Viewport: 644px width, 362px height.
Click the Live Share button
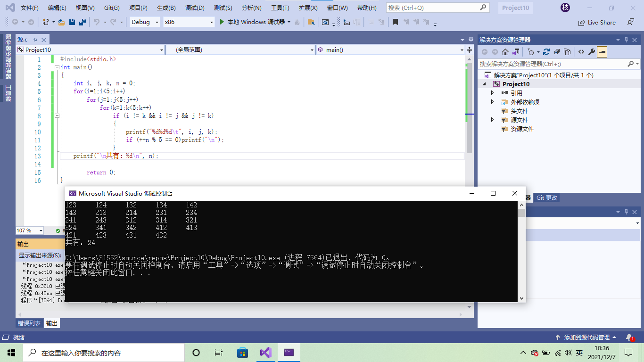(597, 22)
